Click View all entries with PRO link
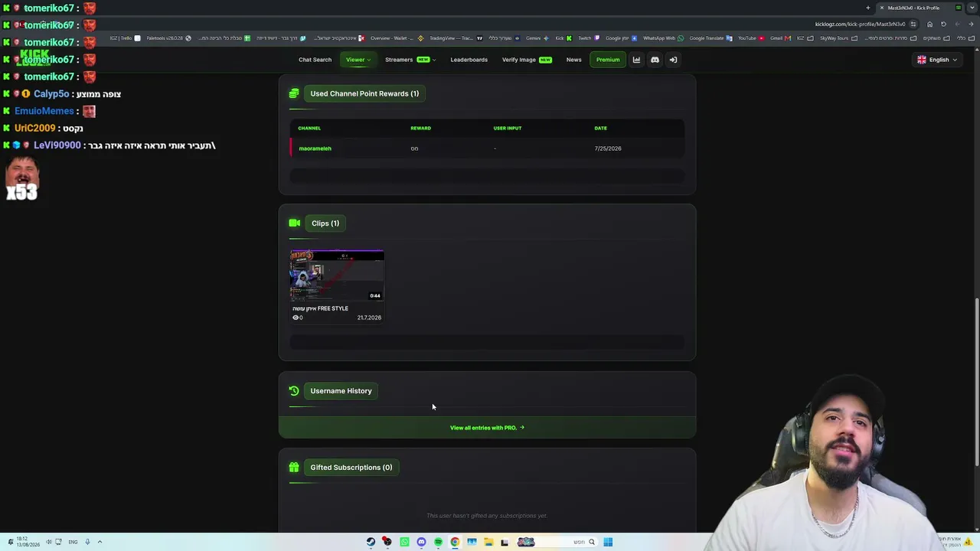980x551 pixels. point(487,428)
